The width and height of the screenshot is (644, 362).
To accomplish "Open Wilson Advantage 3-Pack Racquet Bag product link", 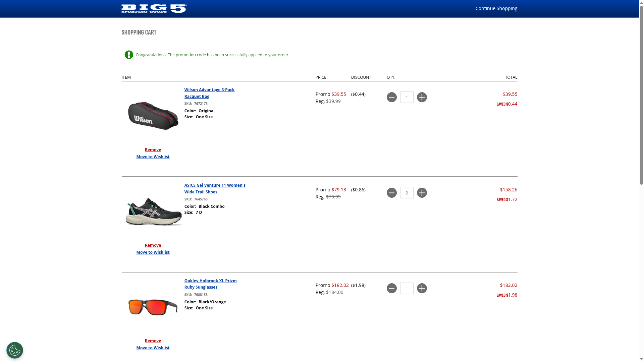I will (209, 93).
